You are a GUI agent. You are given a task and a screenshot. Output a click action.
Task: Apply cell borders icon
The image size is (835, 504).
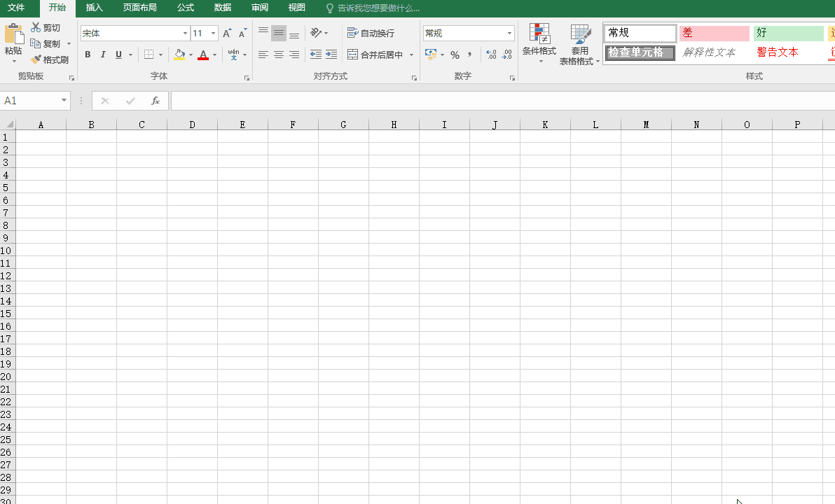[149, 55]
